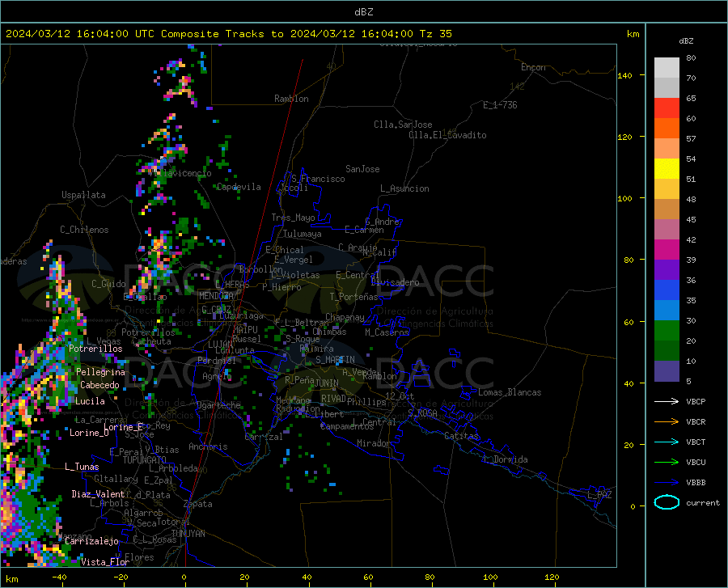Click the 'Capdevila' place label
Screen dimensions: 728x588
tap(239, 187)
